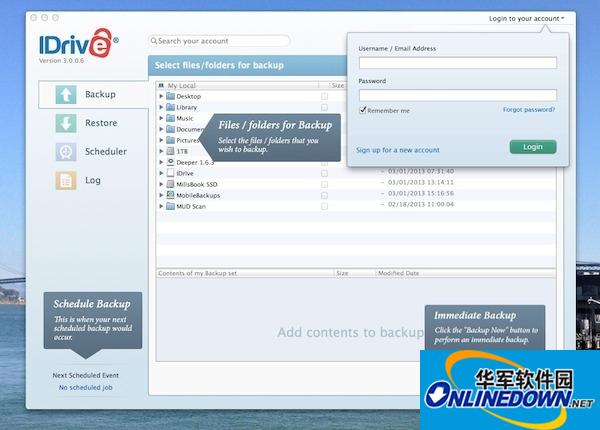Expand the Deeper 1.6.3 tree
This screenshot has width=600, height=430.
tap(161, 162)
